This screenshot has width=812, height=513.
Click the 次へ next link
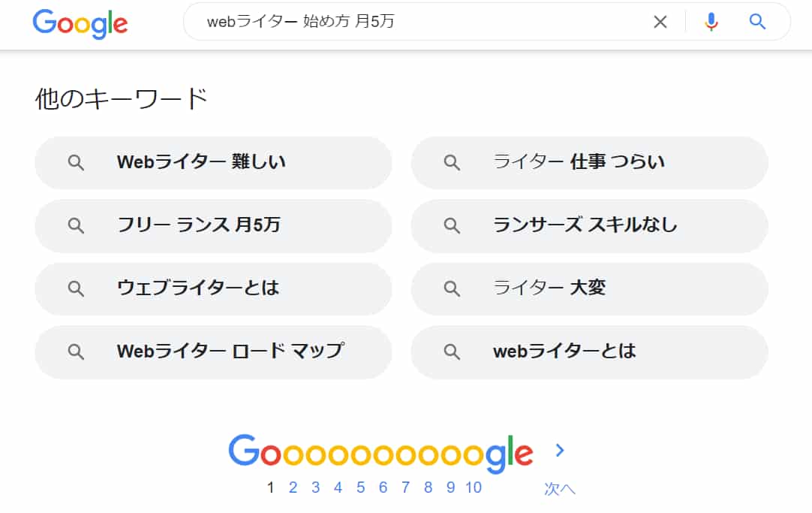[560, 489]
